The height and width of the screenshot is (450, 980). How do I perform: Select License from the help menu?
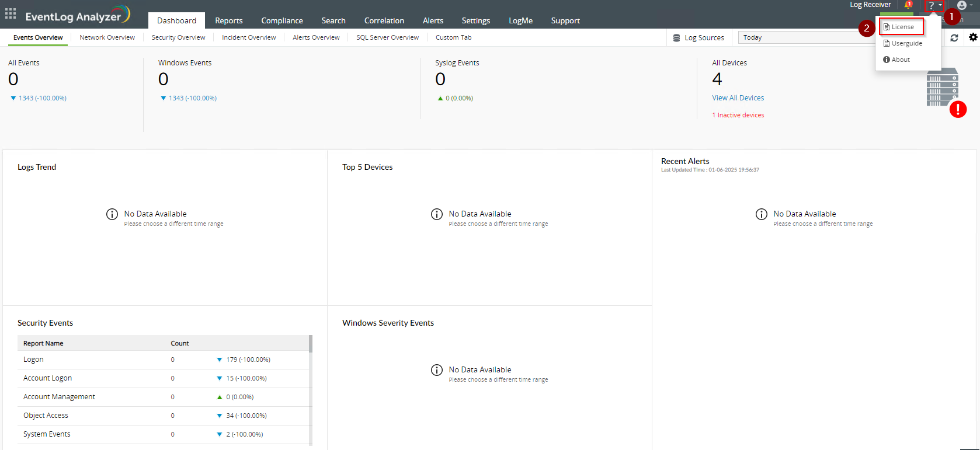902,27
